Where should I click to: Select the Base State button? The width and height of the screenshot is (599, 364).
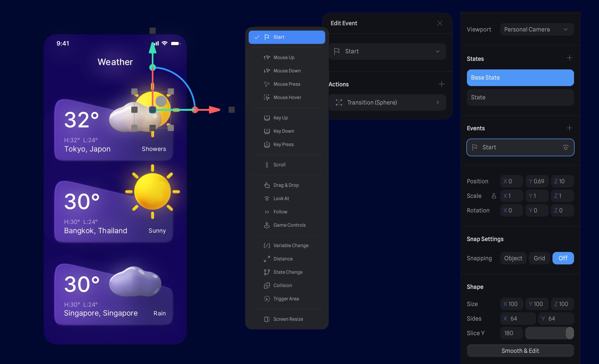tap(520, 78)
